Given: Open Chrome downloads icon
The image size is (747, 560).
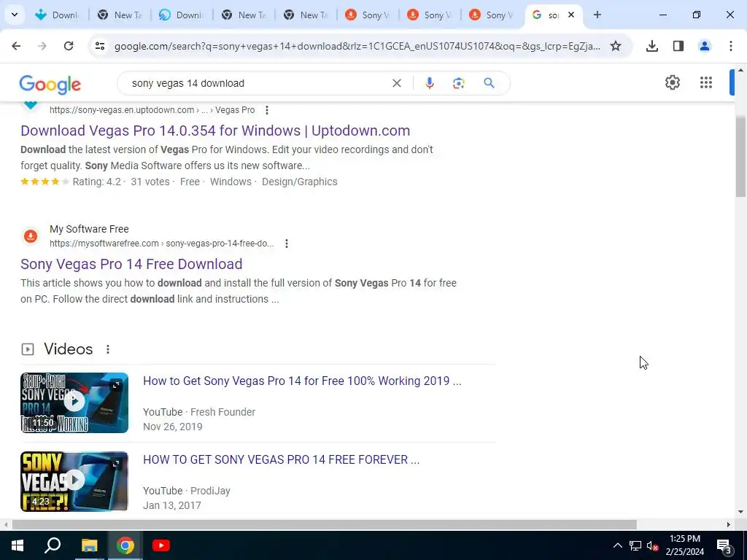Looking at the screenshot, I should 651,46.
